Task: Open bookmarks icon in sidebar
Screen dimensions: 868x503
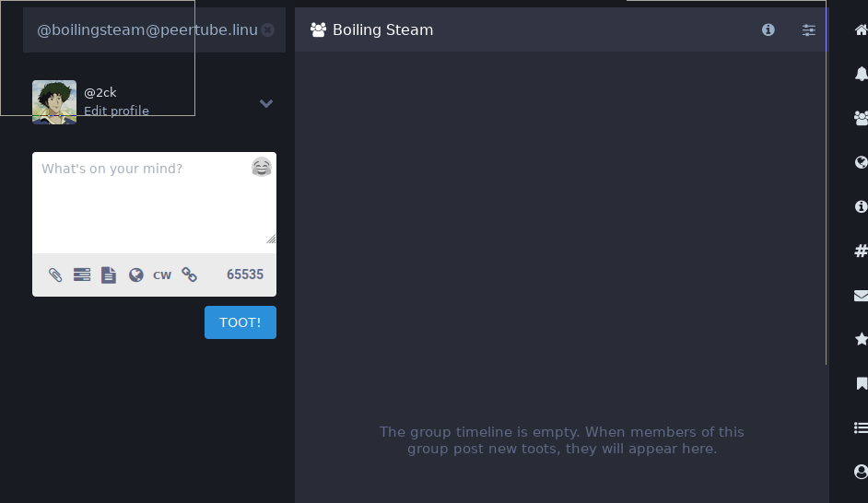Action: coord(861,383)
